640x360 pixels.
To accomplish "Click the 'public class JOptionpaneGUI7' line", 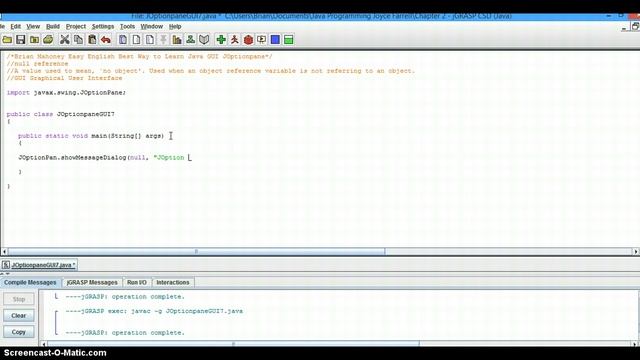I will click(x=60, y=114).
